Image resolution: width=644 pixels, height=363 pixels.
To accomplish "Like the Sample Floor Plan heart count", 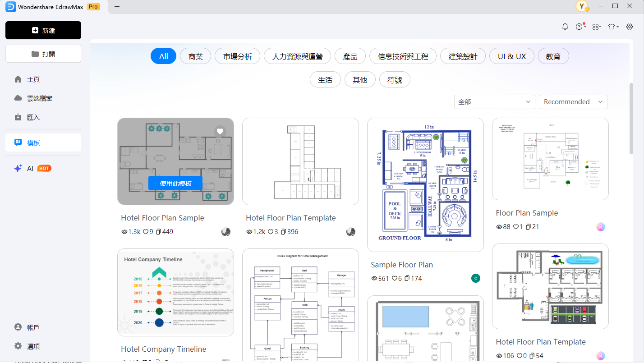I will click(x=395, y=279).
